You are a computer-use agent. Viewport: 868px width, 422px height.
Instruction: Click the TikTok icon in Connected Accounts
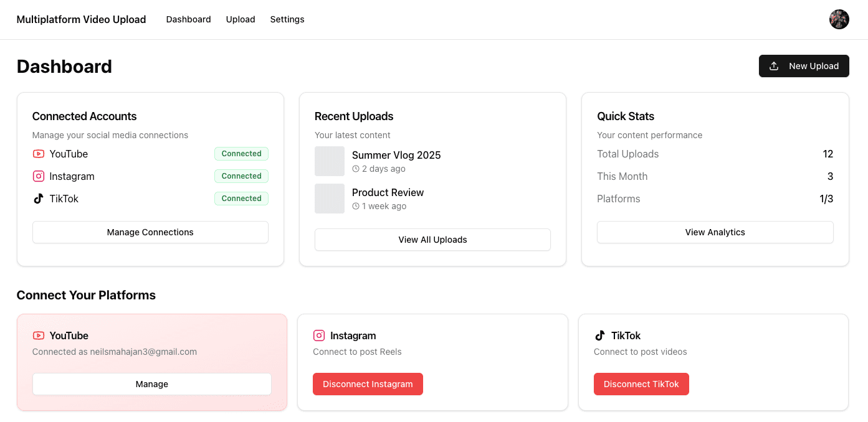39,199
